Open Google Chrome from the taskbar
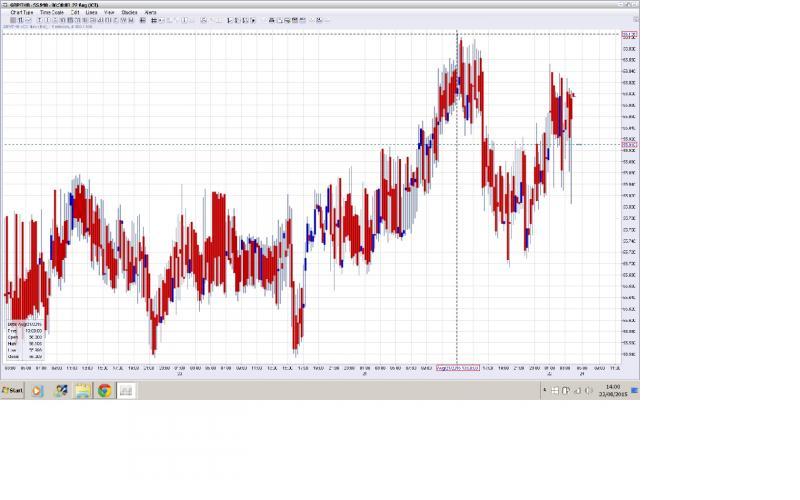This screenshot has width=800, height=500. [105, 391]
